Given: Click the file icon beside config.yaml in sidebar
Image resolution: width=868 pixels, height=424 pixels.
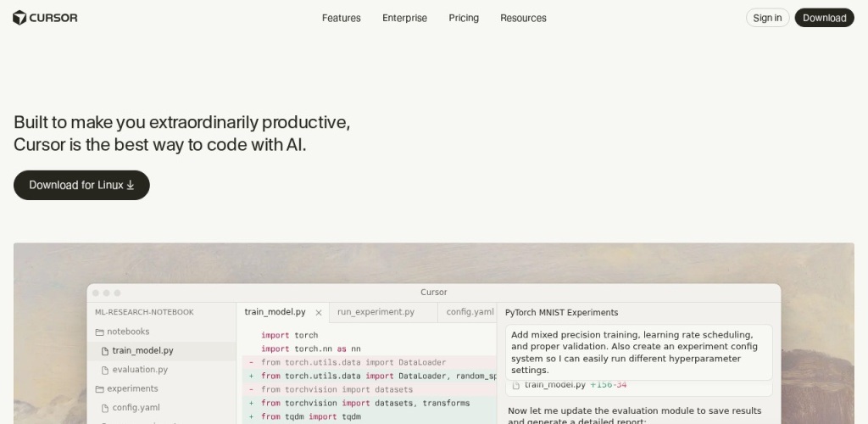Looking at the screenshot, I should click(105, 408).
